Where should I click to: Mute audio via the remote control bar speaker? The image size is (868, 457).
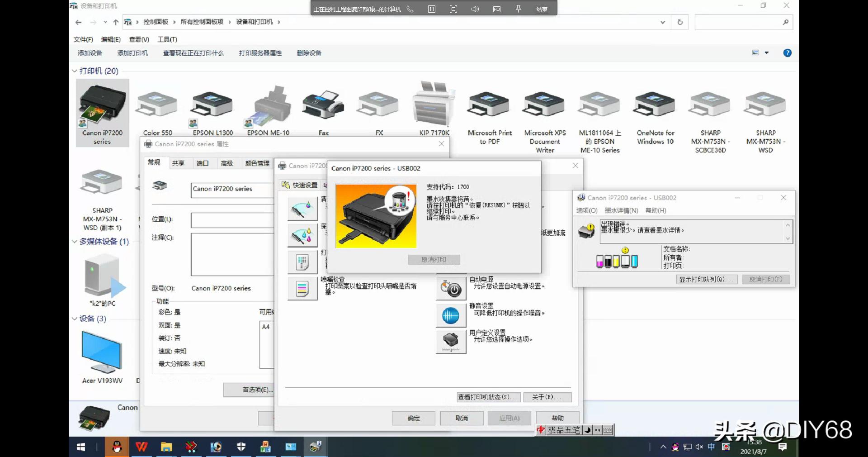tap(474, 8)
